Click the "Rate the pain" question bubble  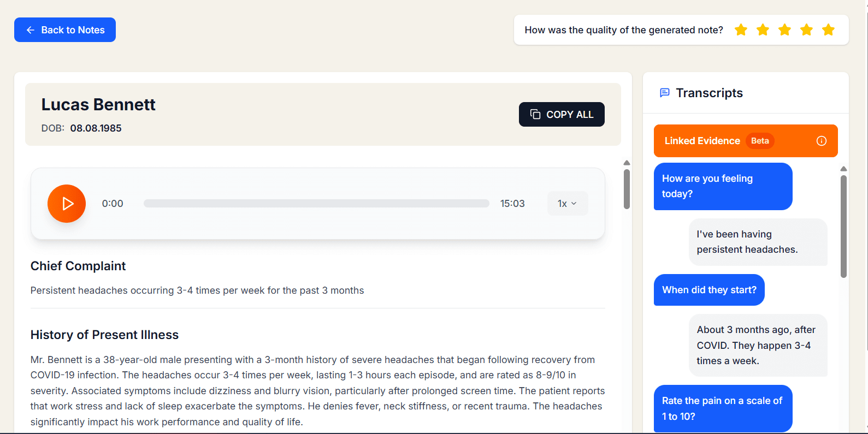(723, 408)
